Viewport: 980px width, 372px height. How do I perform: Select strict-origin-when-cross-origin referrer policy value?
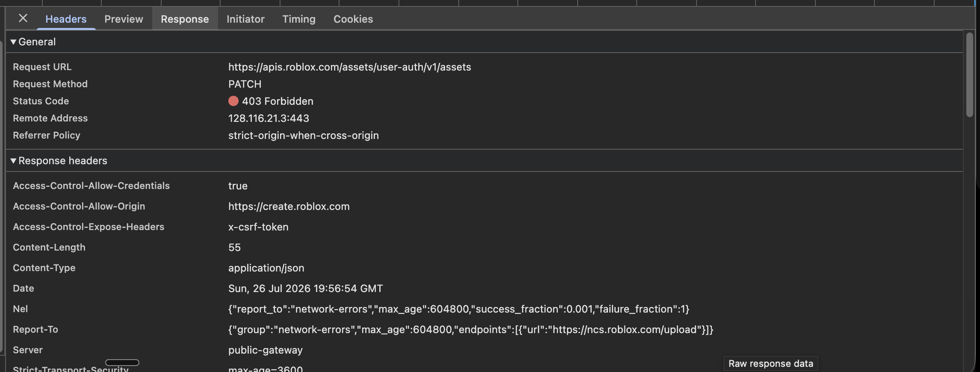303,135
